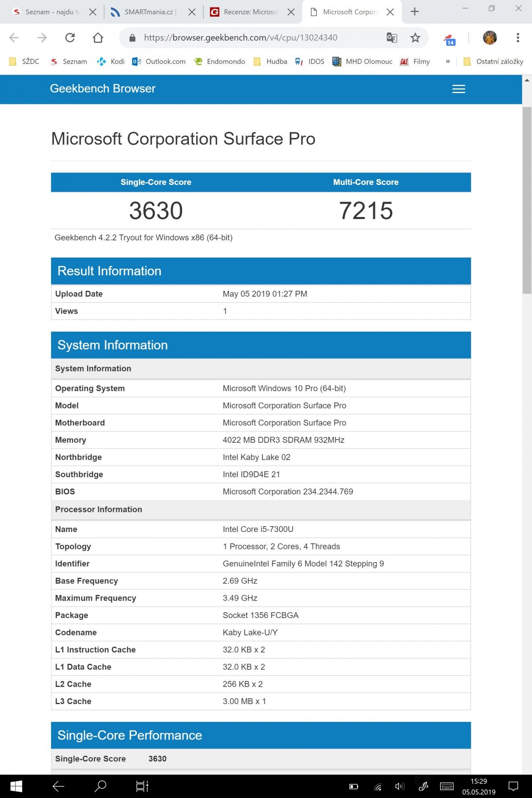Click the BIOS version 234.2344.769

click(288, 492)
